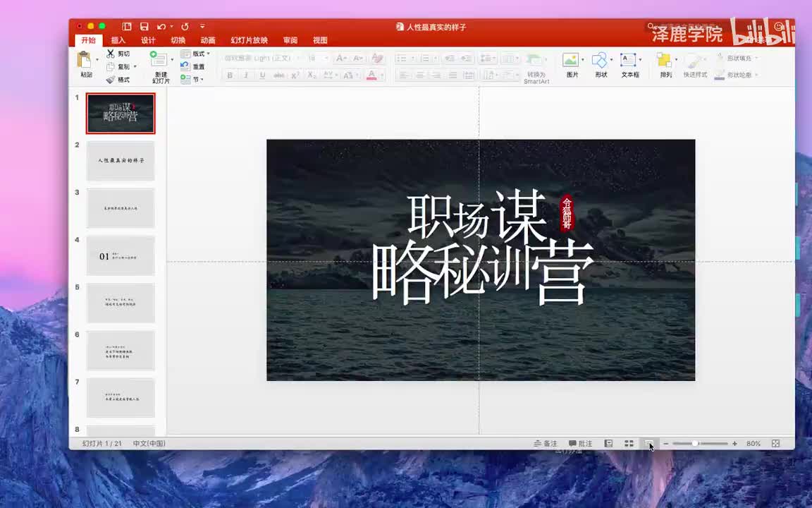This screenshot has width=812, height=508.
Task: Toggle Strikethrough formatting
Action: pos(278,75)
